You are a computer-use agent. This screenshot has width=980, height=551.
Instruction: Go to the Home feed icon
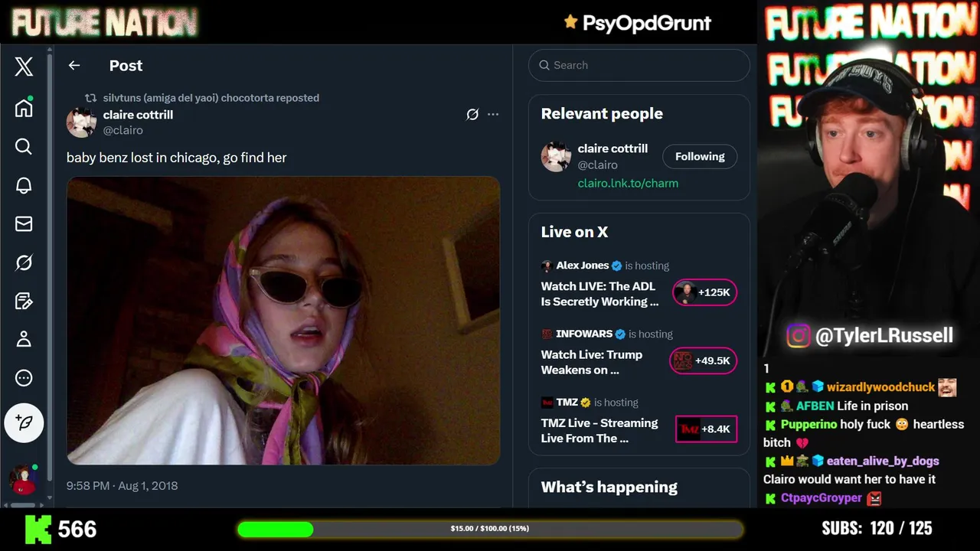(24, 107)
